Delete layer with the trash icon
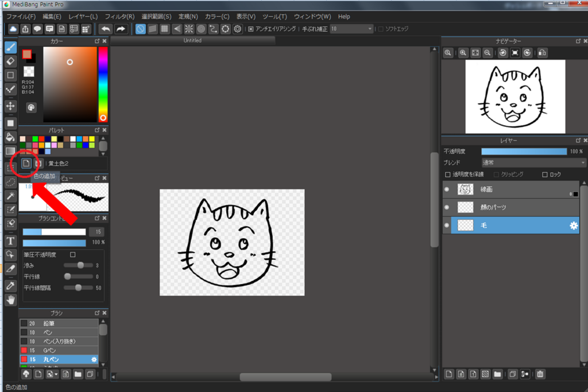The height and width of the screenshot is (392, 588). pyautogui.click(x=540, y=374)
